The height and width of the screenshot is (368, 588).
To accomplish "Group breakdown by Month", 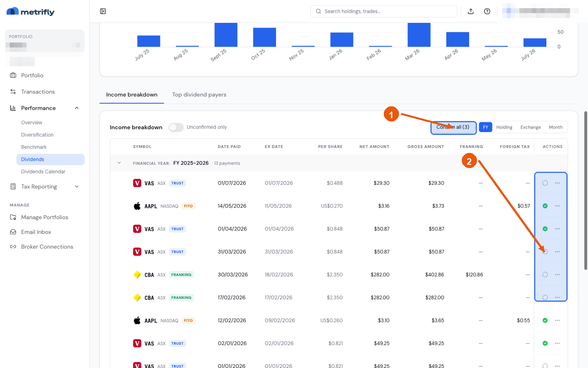I will pos(556,127).
